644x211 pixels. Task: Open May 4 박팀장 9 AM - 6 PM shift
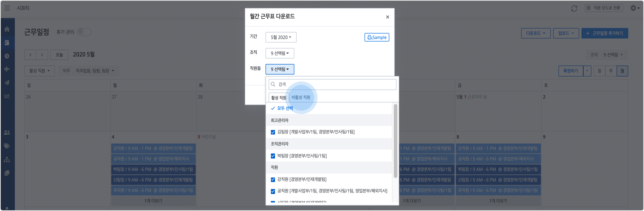(x=153, y=169)
